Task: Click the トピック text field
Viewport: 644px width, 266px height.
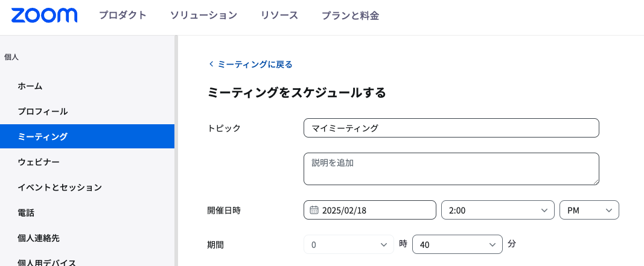Action: point(451,128)
